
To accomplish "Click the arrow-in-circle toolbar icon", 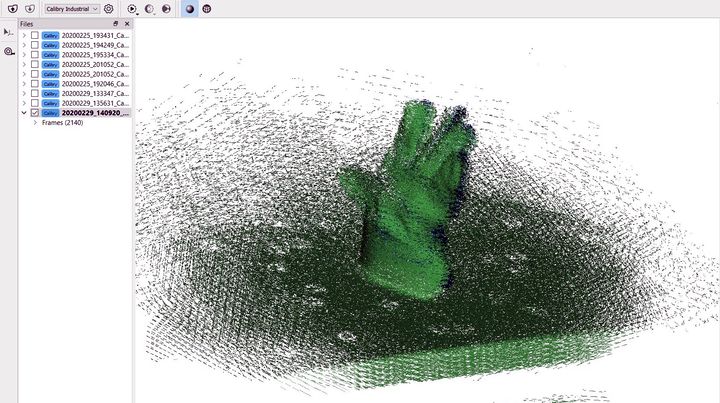I will (x=166, y=8).
